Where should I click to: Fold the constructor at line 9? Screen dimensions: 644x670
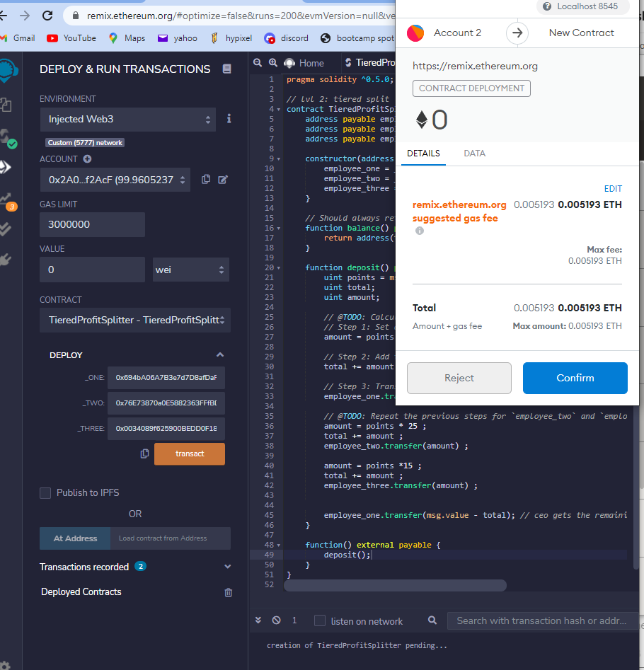pyautogui.click(x=279, y=159)
